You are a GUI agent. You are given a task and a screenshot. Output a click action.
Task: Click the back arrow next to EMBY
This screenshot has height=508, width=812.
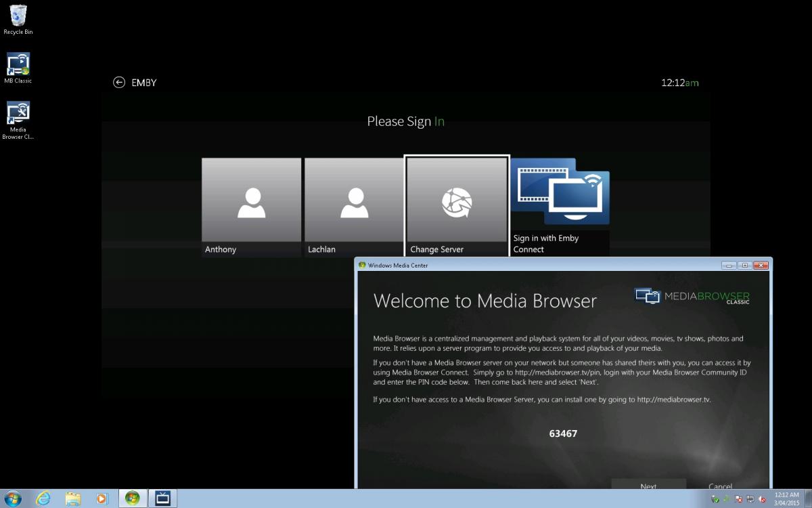119,83
